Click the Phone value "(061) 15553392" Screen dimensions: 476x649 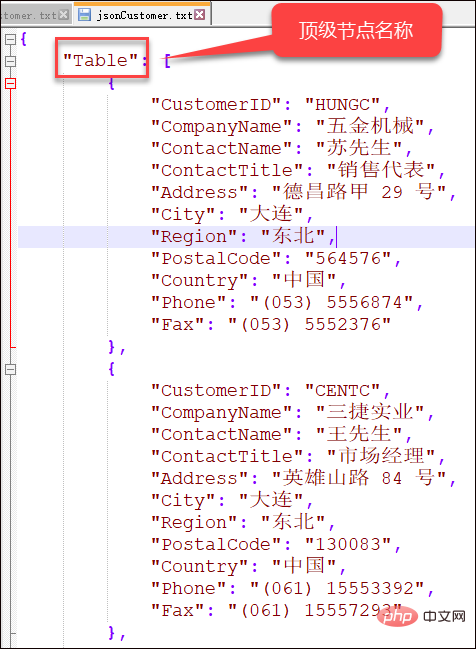tap(337, 588)
